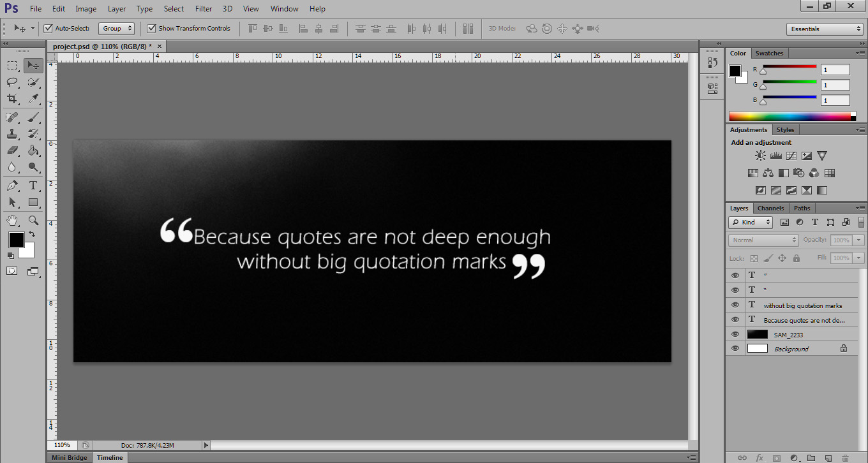Activate the Zoom tool
Viewport: 868px width, 463px height.
click(x=33, y=220)
